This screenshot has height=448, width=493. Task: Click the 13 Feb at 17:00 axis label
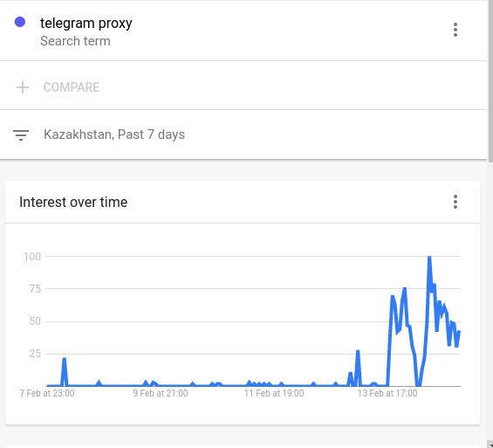pos(387,393)
